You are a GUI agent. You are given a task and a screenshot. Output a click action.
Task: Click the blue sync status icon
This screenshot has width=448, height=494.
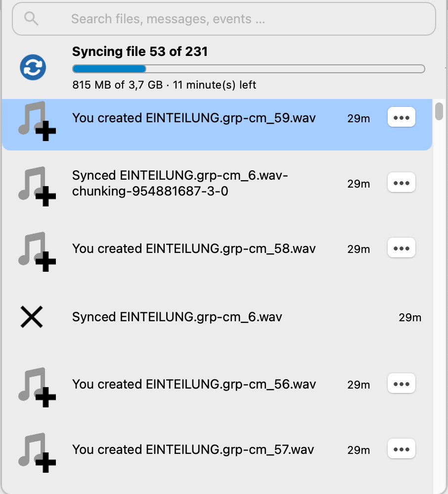pos(33,67)
